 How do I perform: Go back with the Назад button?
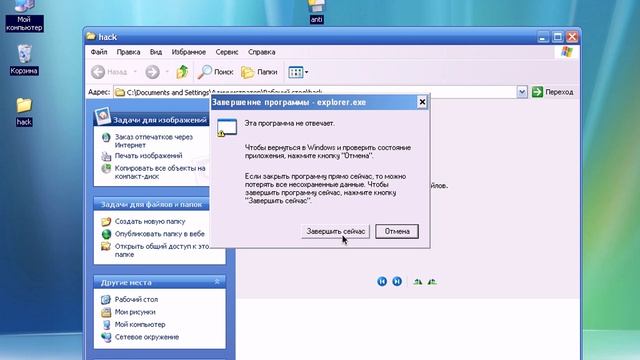pyautogui.click(x=109, y=72)
